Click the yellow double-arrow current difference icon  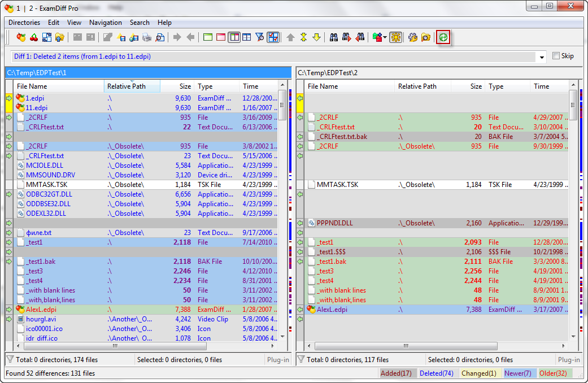[303, 37]
